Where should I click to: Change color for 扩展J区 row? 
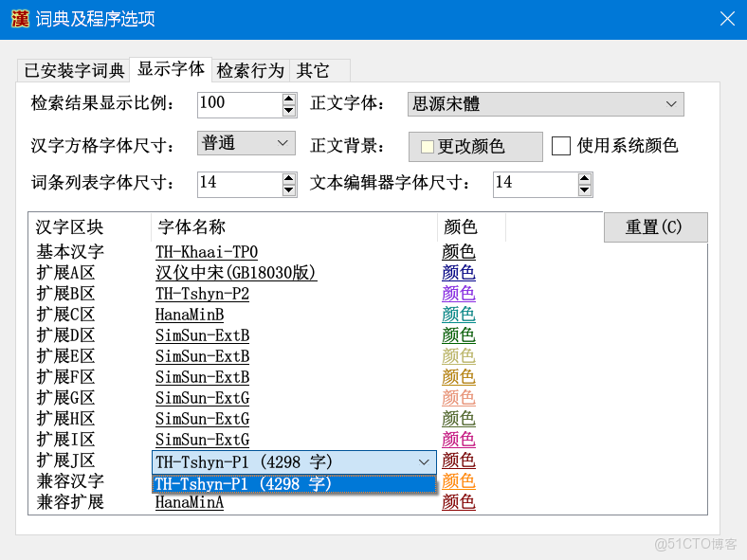[459, 461]
